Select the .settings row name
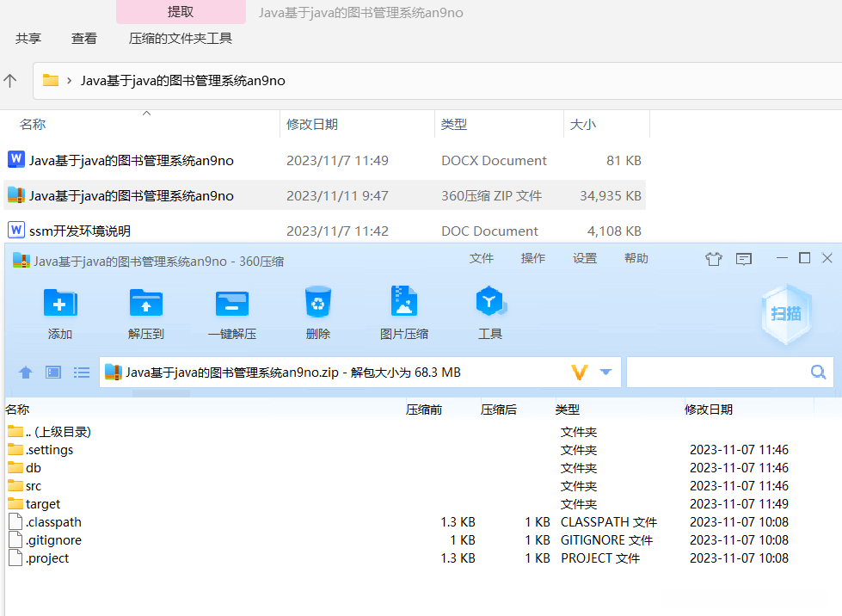Viewport: 842px width, 616px height. point(49,449)
